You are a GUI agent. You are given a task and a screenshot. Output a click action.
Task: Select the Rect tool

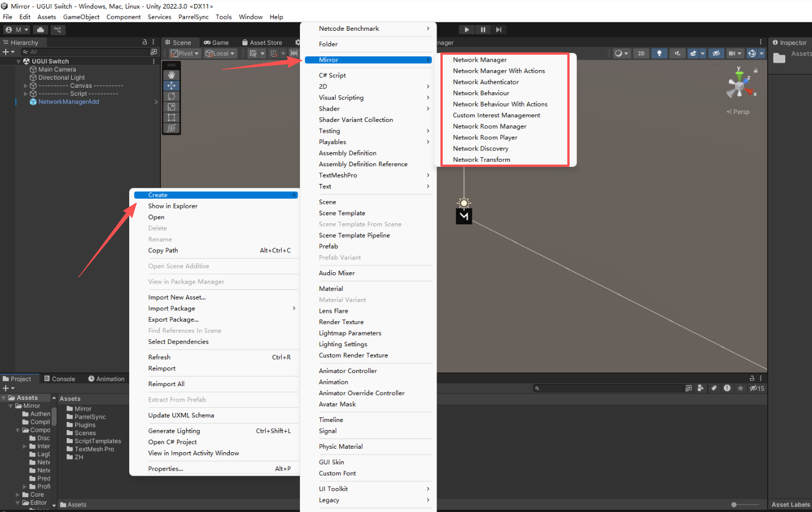[x=171, y=117]
